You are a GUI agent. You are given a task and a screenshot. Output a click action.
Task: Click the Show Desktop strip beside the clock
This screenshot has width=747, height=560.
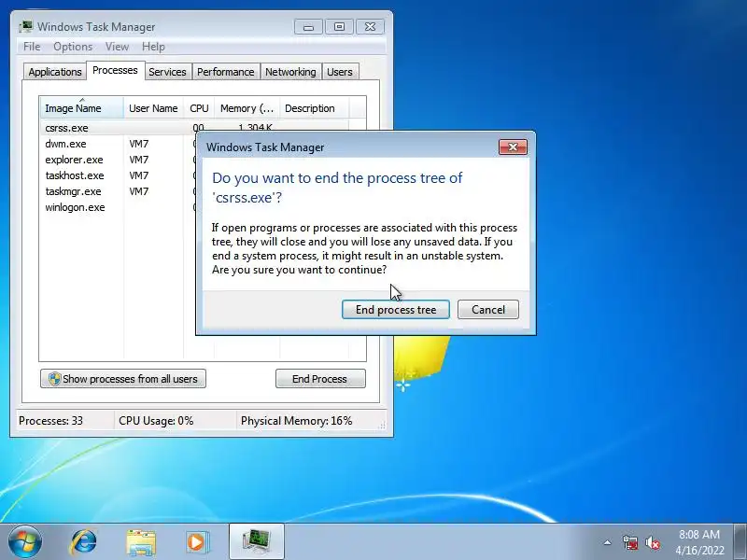point(740,541)
